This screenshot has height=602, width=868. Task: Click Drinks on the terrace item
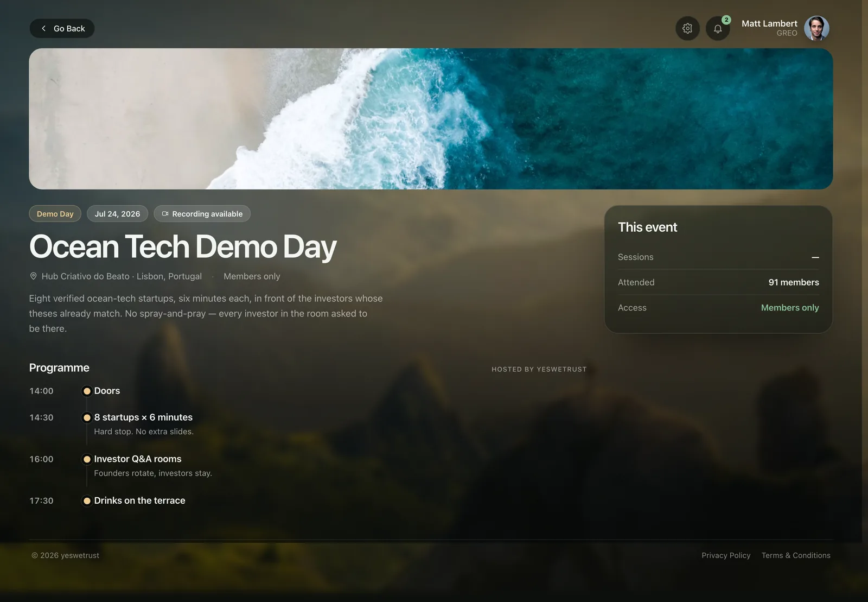[139, 500]
